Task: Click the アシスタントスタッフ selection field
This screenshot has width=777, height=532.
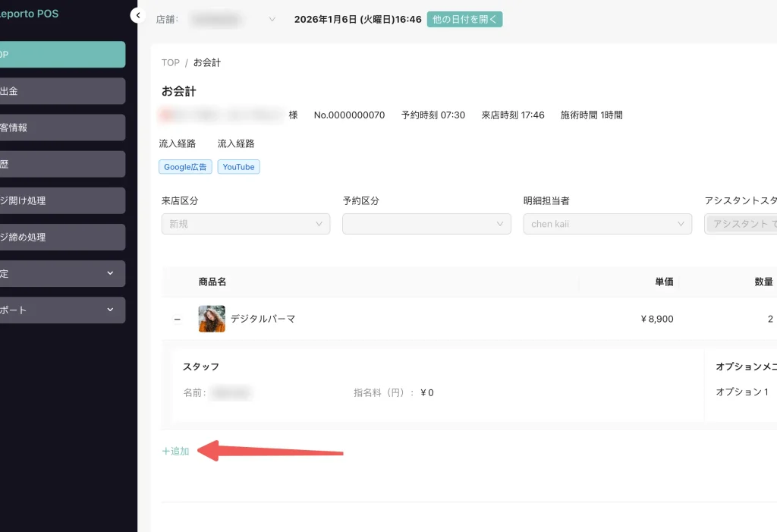Action: click(741, 224)
